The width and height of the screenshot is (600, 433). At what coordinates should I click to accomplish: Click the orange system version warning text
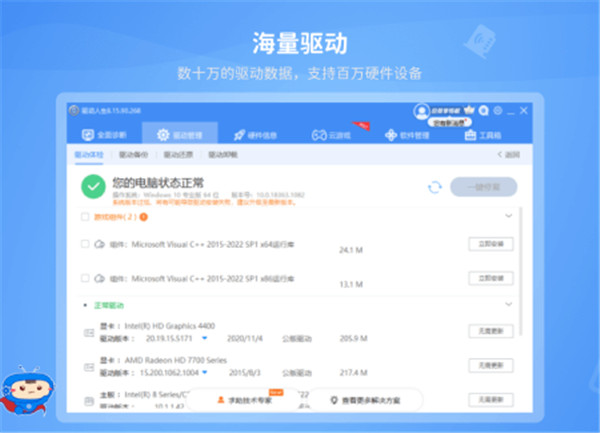[x=204, y=202]
